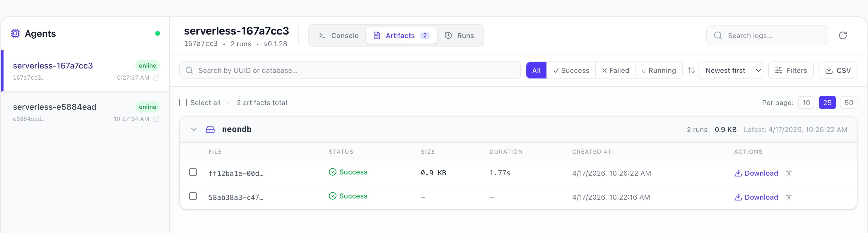The image size is (868, 233).
Task: Set per page to 10
Action: tap(806, 103)
